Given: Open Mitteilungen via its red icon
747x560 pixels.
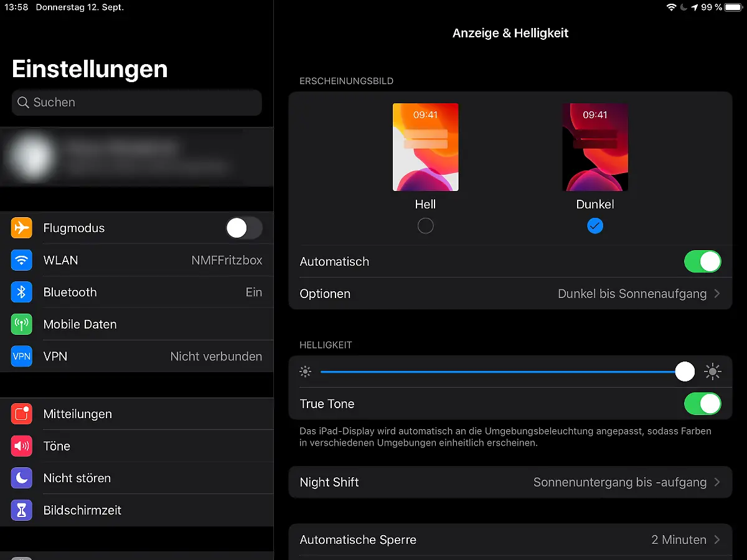Looking at the screenshot, I should pyautogui.click(x=22, y=414).
